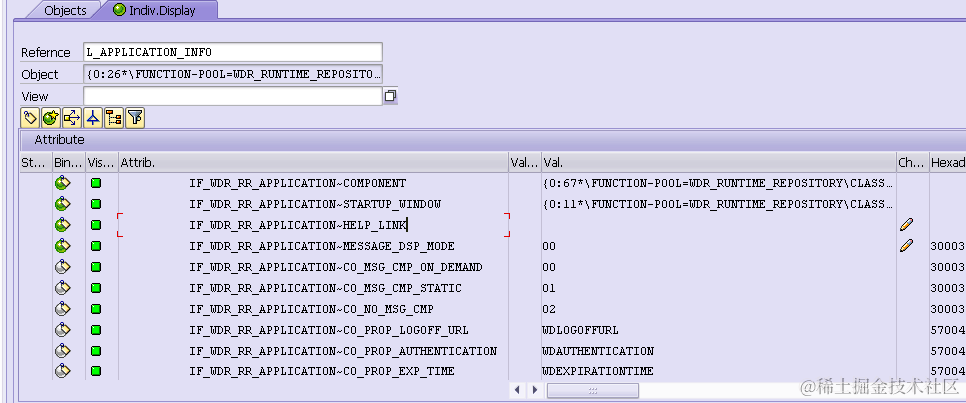966x403 pixels.
Task: Select attribute IF_WDR_RR_APPLICATION~MESSAGE_DSP_MODE
Action: point(322,246)
